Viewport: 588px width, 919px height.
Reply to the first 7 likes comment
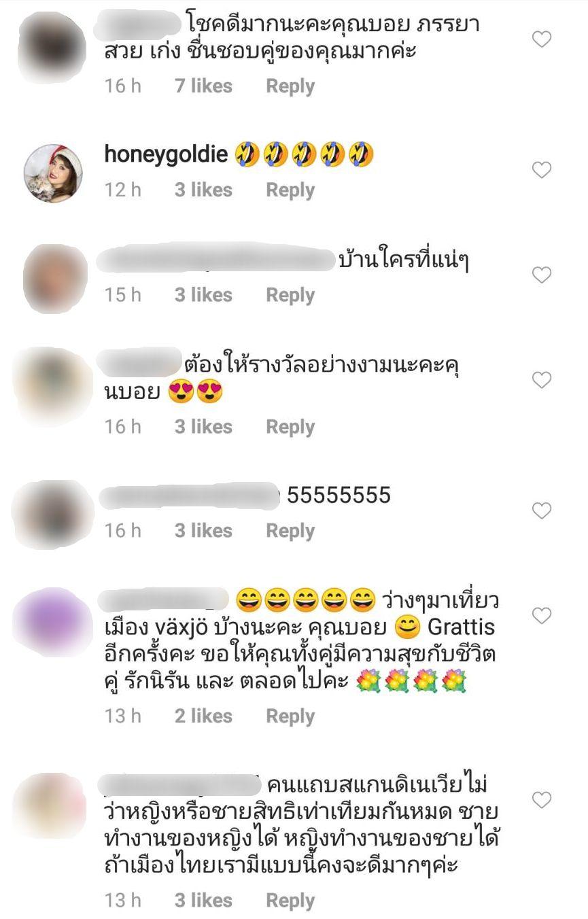point(290,86)
